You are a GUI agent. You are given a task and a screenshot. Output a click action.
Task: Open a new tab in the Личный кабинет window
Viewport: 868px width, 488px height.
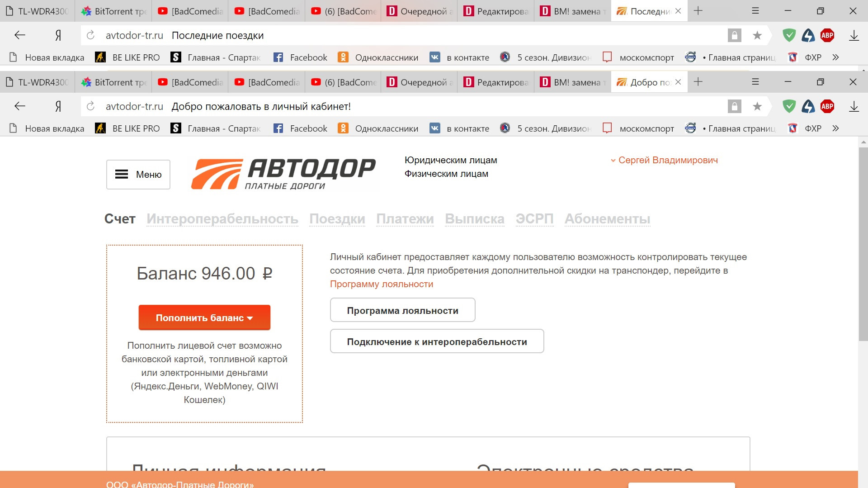click(x=698, y=82)
